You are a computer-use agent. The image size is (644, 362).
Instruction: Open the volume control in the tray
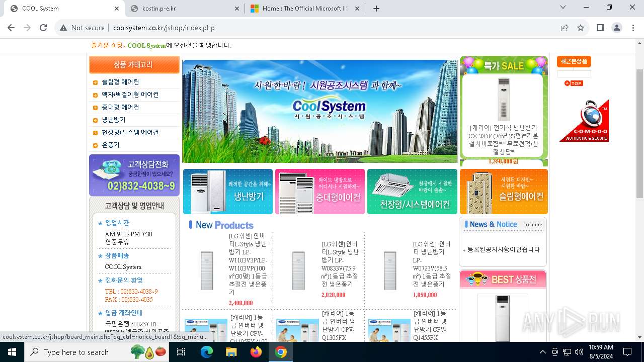pyautogui.click(x=579, y=352)
